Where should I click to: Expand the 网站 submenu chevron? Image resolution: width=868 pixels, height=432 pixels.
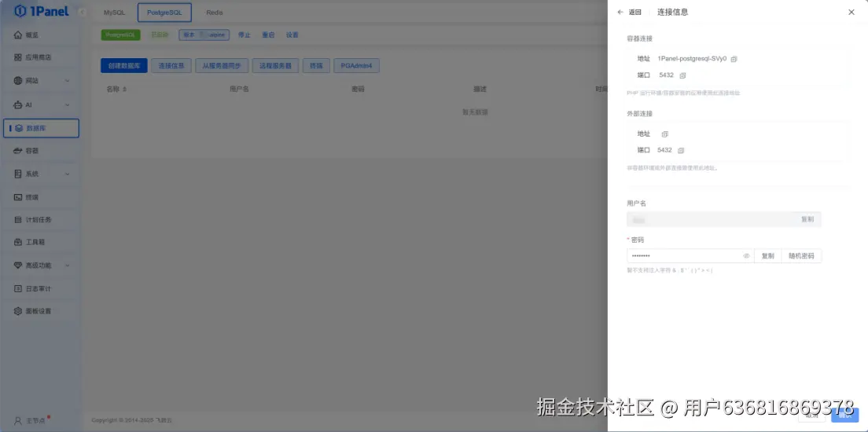[67, 81]
